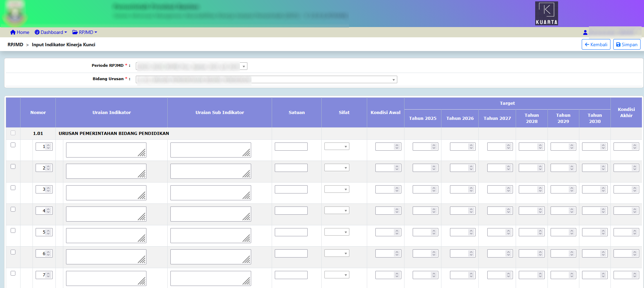Select checkbox for row 1.01 Pendidikan
644x288 pixels.
[13, 133]
